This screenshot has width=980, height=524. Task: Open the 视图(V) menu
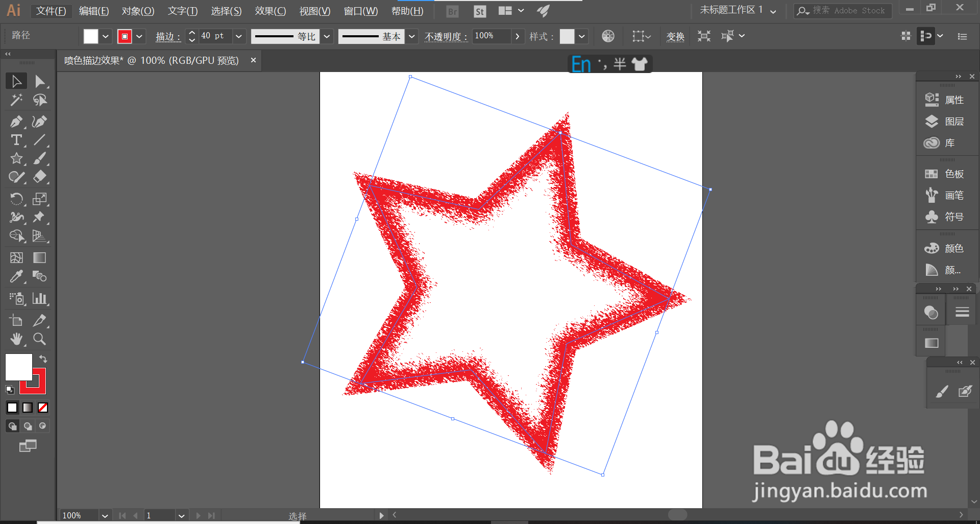pyautogui.click(x=315, y=11)
